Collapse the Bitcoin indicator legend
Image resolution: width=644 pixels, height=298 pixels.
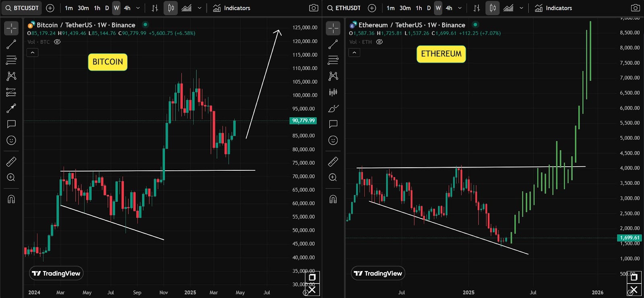click(33, 52)
